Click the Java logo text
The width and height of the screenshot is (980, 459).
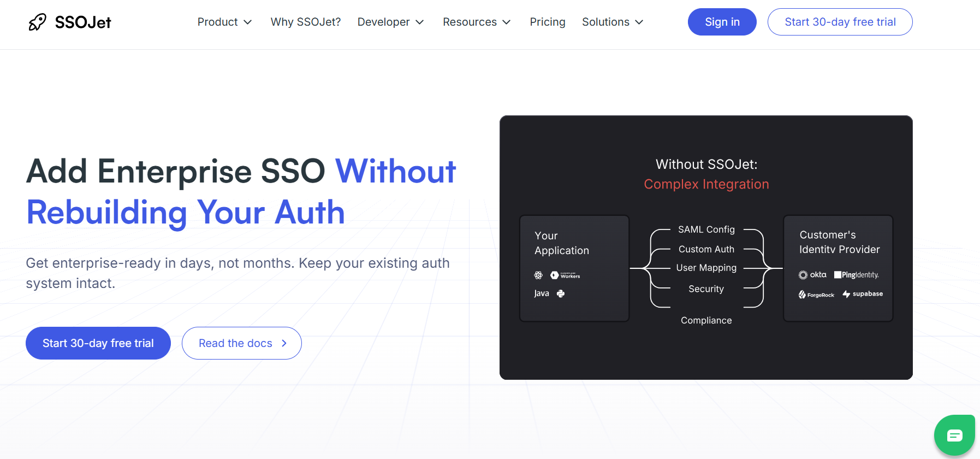542,293
